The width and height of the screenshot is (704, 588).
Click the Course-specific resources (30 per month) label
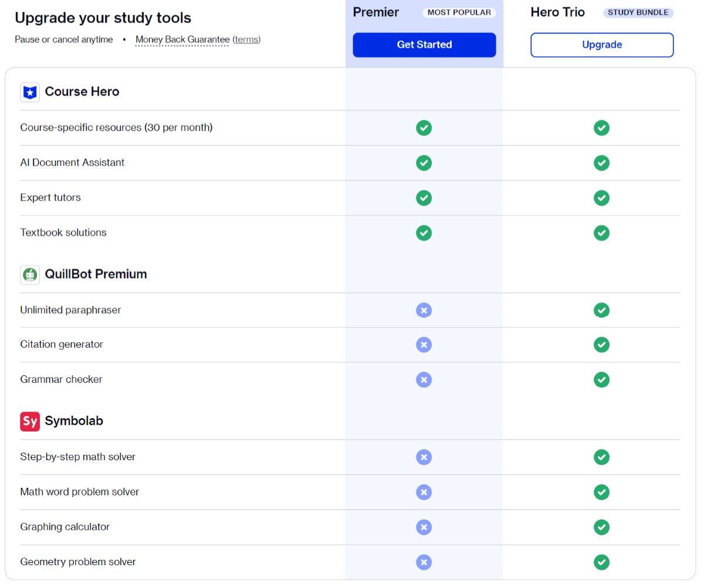coord(116,127)
